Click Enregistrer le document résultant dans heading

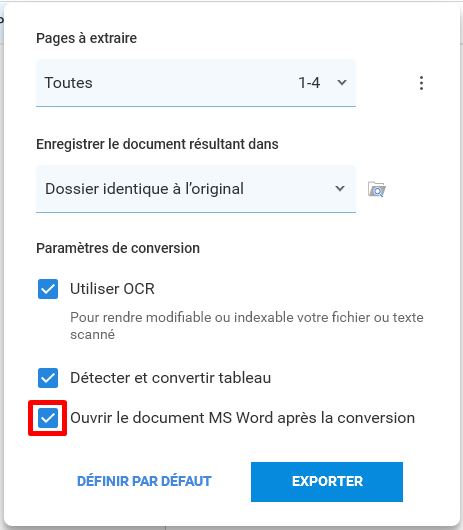pos(157,144)
